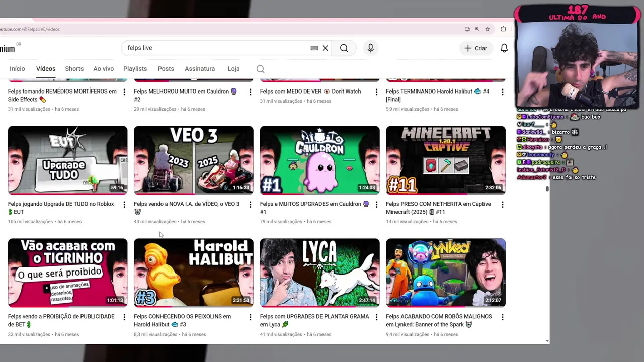
Task: Open 'Felps PRESO COM NETHERITA' title
Action: point(438,208)
